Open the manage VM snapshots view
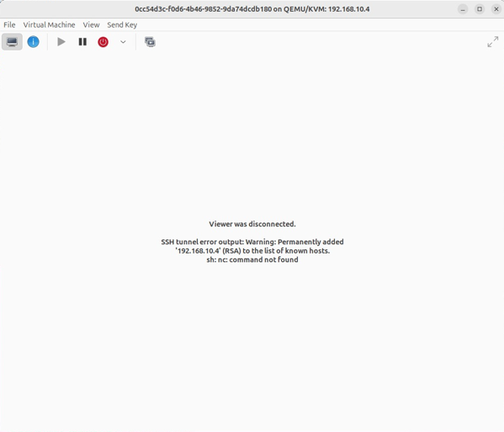The width and height of the screenshot is (504, 432). pos(150,42)
